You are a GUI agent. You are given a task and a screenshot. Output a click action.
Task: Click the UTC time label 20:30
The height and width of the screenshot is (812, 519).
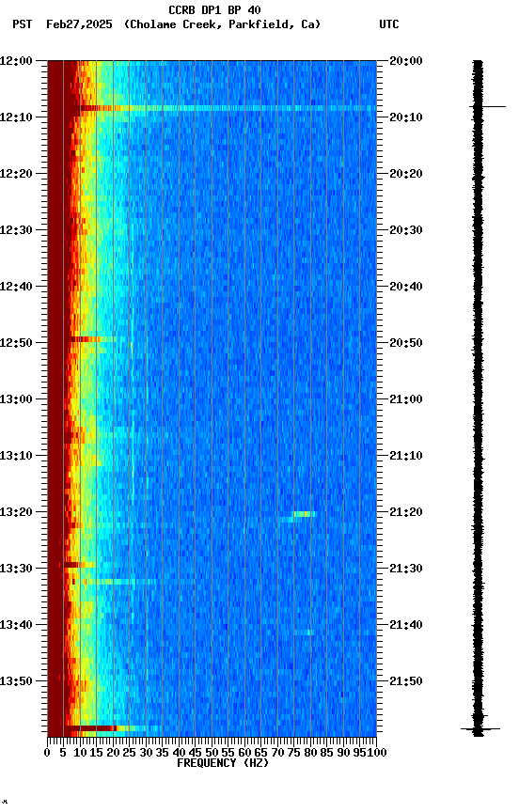point(405,230)
